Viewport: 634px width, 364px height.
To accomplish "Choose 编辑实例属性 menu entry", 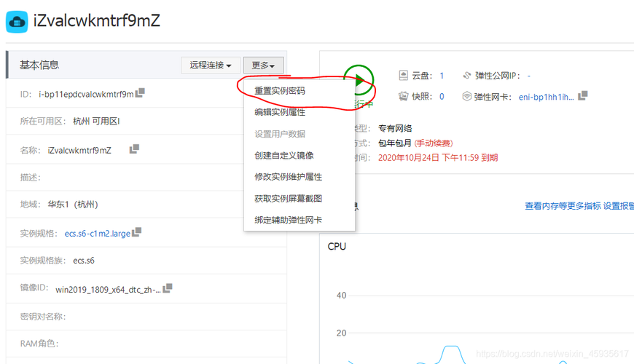I will click(279, 112).
